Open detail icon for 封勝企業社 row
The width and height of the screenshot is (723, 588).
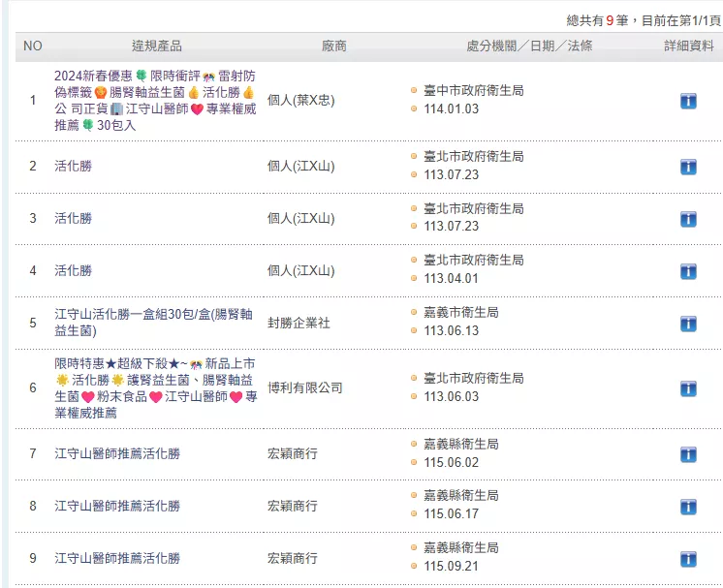pos(688,324)
